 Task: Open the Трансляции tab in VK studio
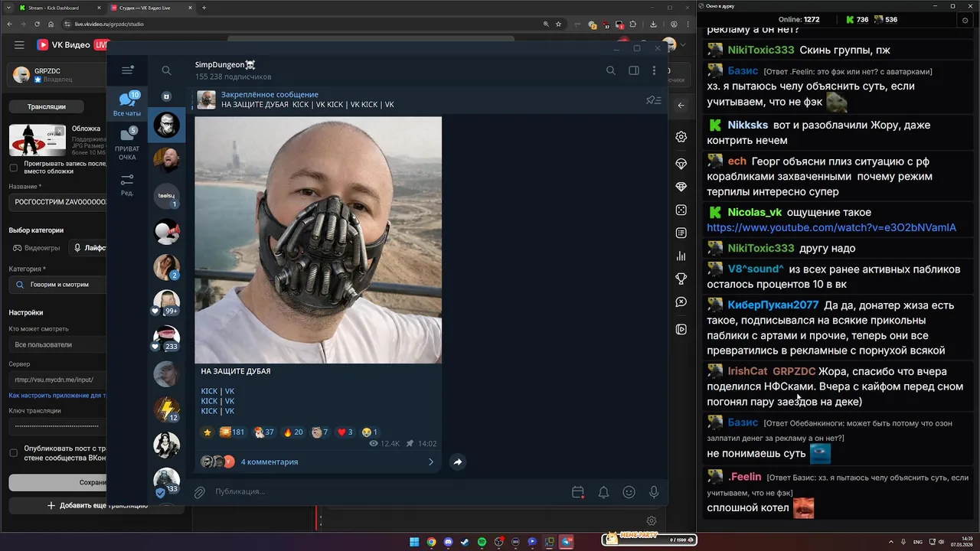[46, 106]
